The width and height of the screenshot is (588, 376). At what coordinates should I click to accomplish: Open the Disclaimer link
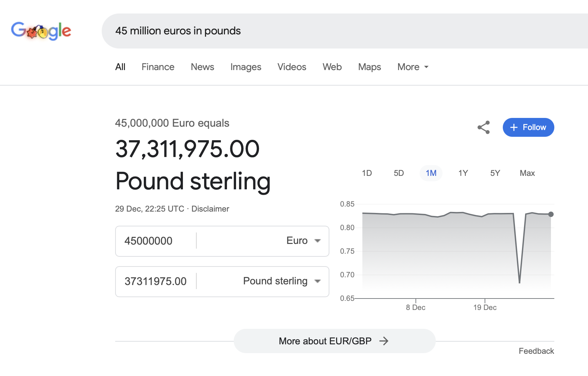pos(210,209)
